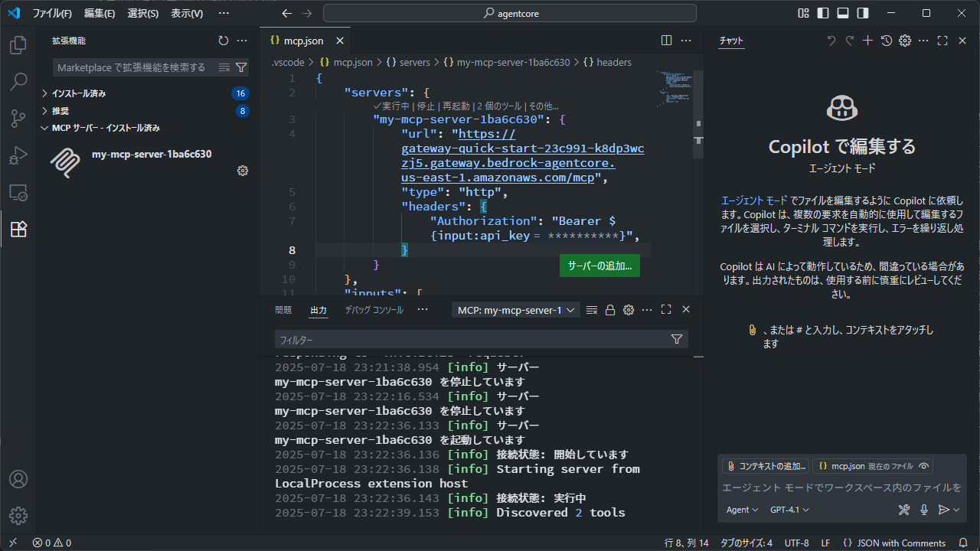This screenshot has height=551, width=980.
Task: Start a new chat with plus icon
Action: click(867, 41)
